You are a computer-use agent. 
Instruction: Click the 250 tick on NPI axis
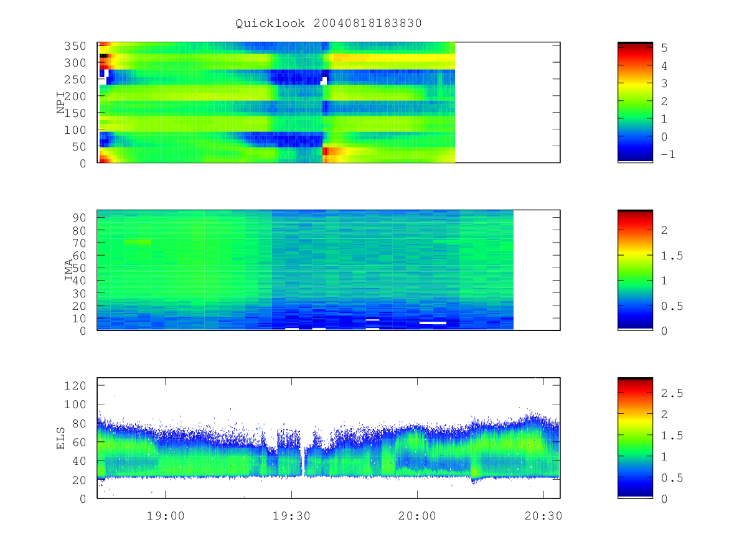tap(77, 80)
